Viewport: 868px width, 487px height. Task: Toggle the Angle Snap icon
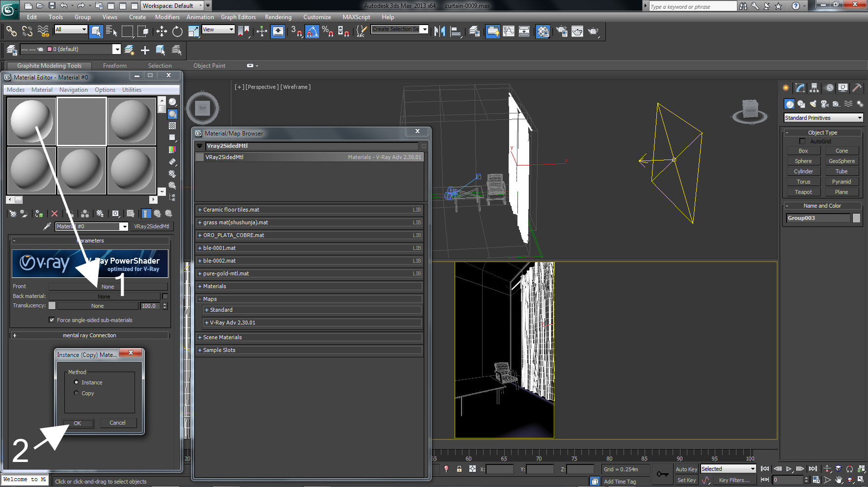312,31
